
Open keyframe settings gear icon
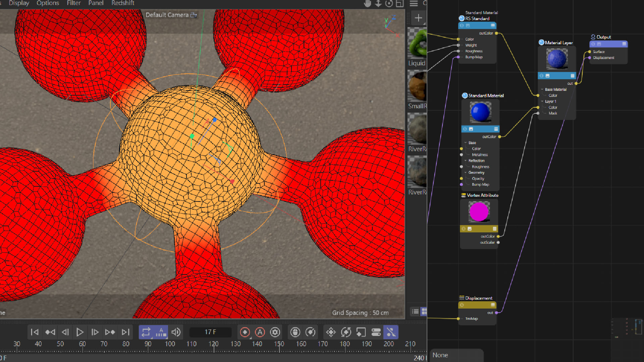[x=275, y=332]
